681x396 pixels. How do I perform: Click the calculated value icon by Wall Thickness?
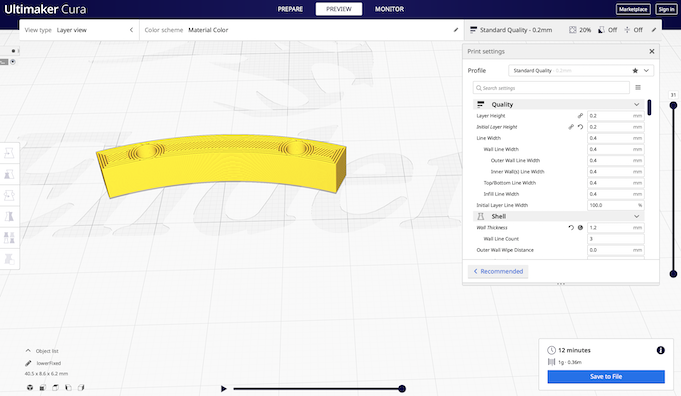point(580,228)
